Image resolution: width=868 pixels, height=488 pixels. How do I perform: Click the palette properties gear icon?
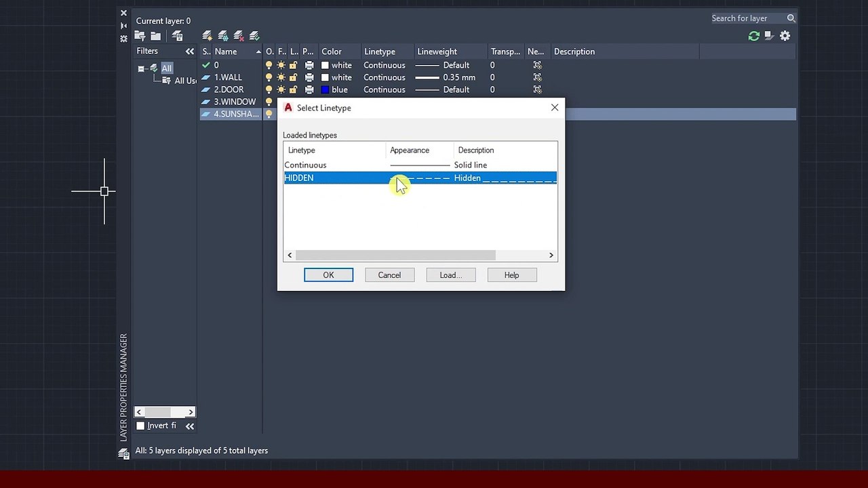pos(123,39)
